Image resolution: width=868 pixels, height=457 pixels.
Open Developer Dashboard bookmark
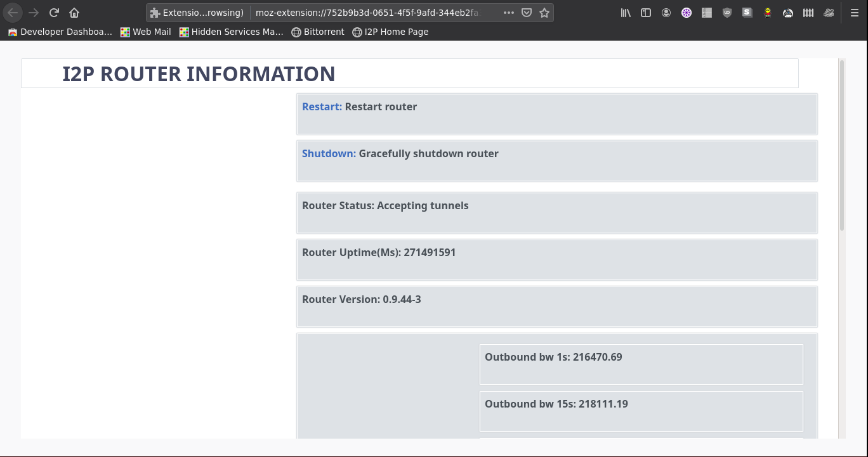point(60,32)
